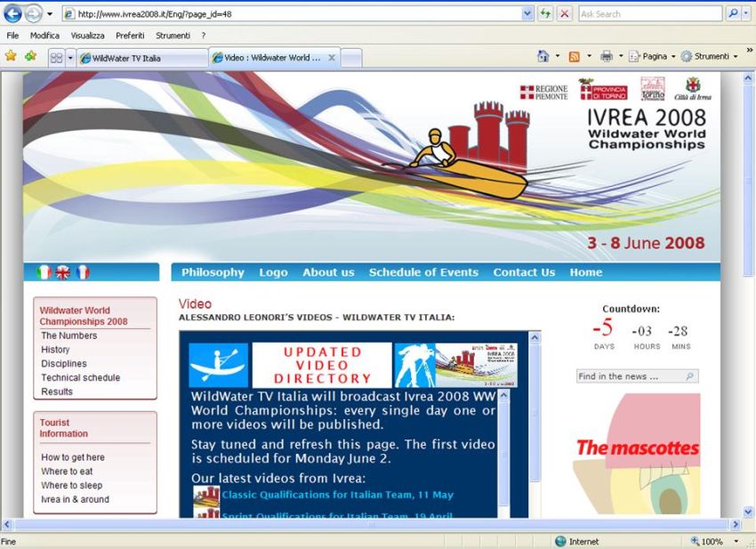The width and height of the screenshot is (756, 549).
Task: Open the search provider dropdown arrow
Action: pyautogui.click(x=746, y=14)
